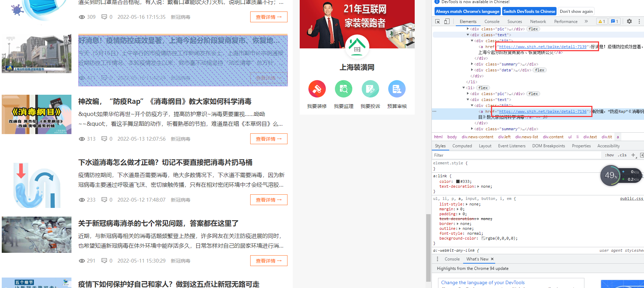Click the eye icon beside 233 views
The width and height of the screenshot is (644, 288).
(x=82, y=200)
